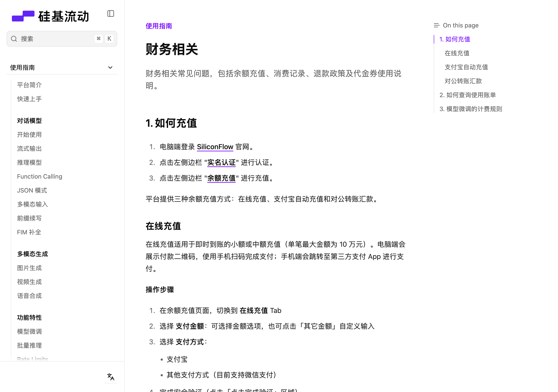This screenshot has width=558, height=392.
Task: Jump to 1. 如何充值 in page outline
Action: [x=455, y=39]
